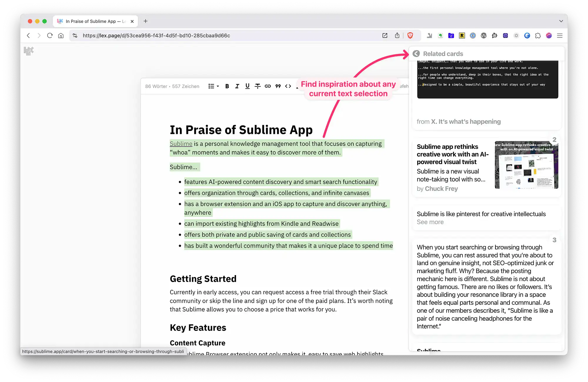Open Brave Shields from the address bar
588x382 pixels.
(x=410, y=35)
